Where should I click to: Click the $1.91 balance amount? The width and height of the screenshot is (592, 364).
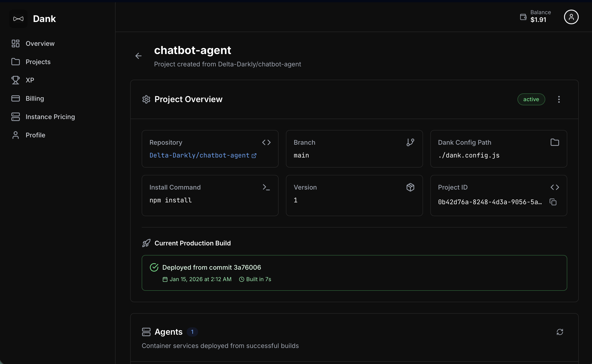538,20
